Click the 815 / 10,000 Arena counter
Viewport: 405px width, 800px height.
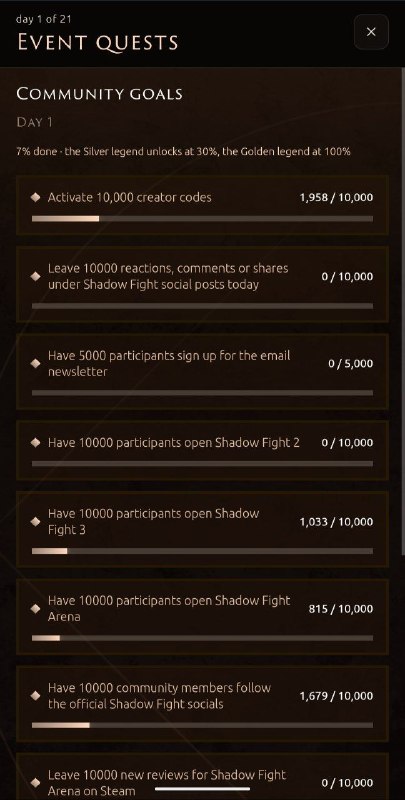341,609
